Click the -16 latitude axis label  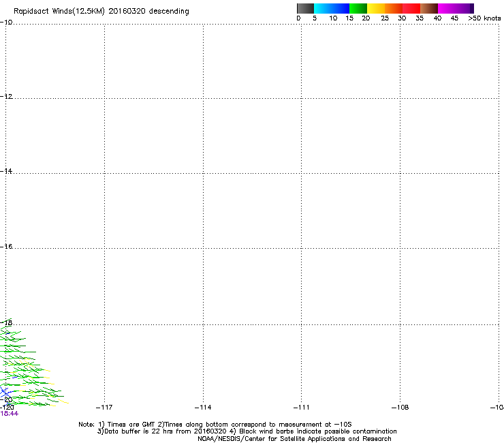click(x=6, y=247)
